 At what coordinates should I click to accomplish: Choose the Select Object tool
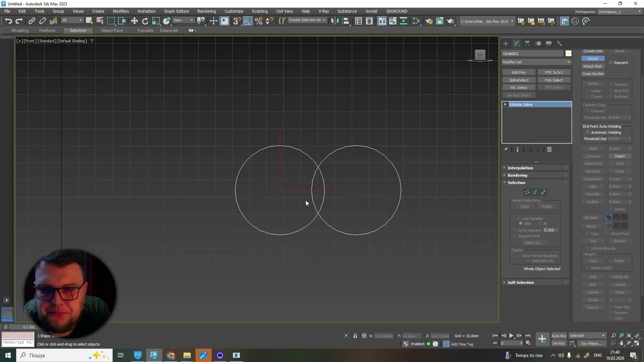[x=89, y=21]
